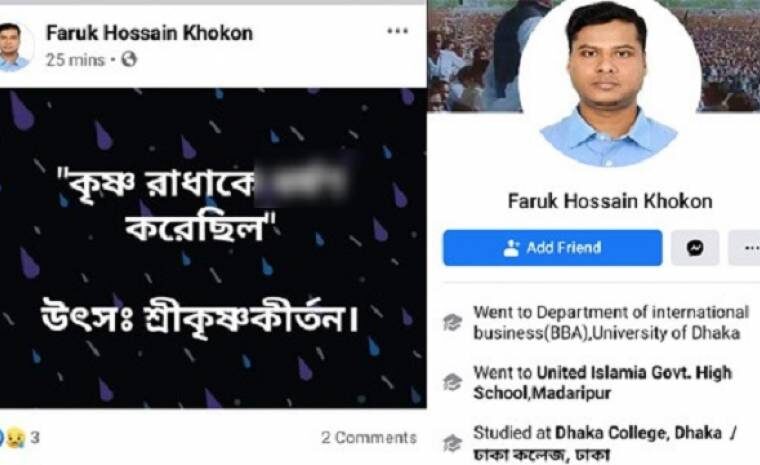Screen dimensions: 760x465
Task: Click the graduation cap icon beside University of Dhaka
Action: [453, 322]
